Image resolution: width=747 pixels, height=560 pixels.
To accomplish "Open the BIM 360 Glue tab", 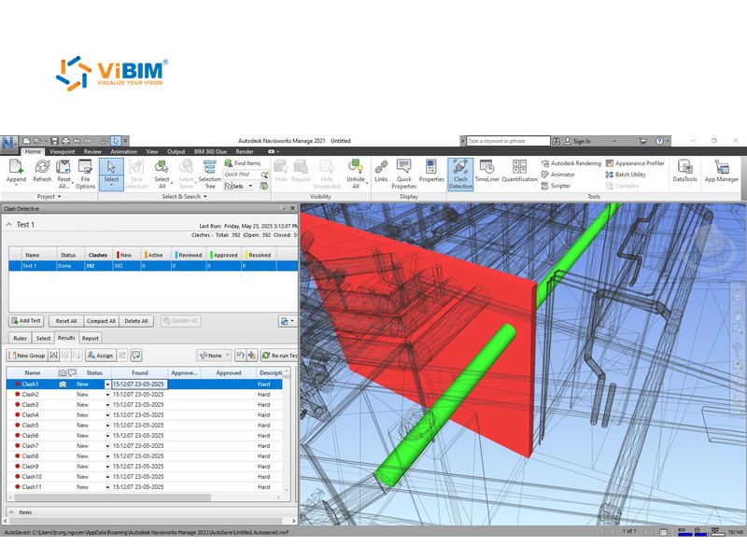I will click(210, 151).
